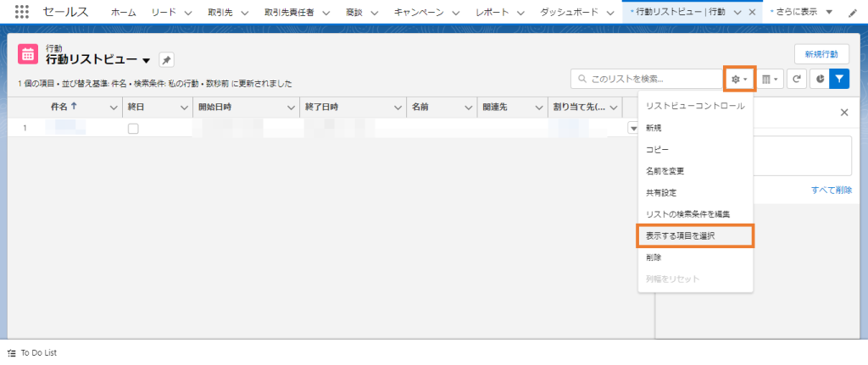The width and height of the screenshot is (868, 365).
Task: Click the 新規行動 button
Action: [x=821, y=54]
